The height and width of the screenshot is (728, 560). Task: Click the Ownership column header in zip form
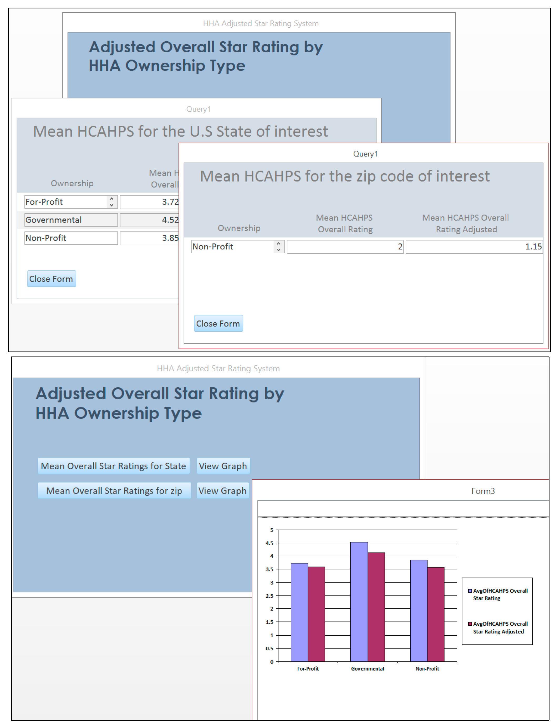tap(239, 228)
